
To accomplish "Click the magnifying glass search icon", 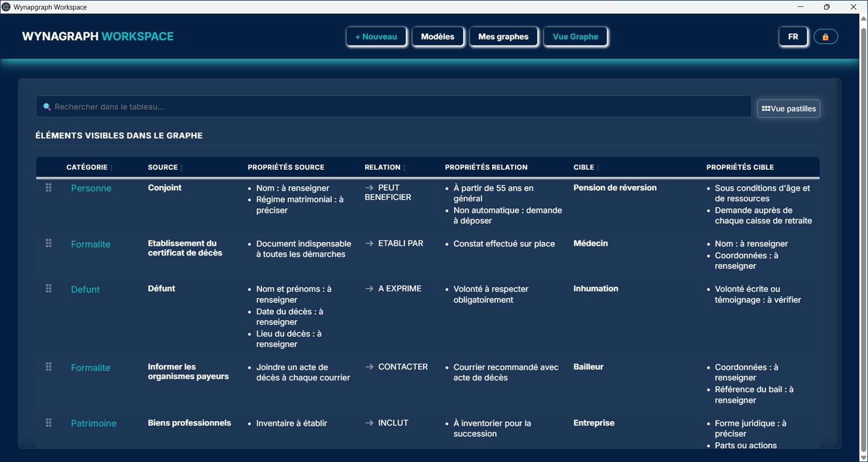I will (x=47, y=107).
